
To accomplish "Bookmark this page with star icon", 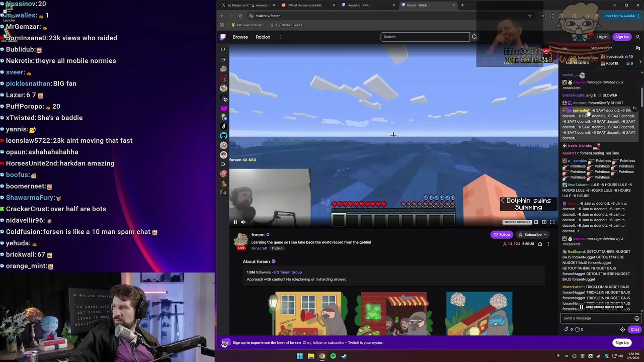I will (529, 16).
